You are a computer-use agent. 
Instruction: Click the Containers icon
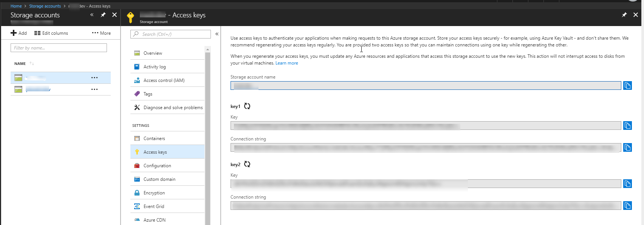click(137, 139)
